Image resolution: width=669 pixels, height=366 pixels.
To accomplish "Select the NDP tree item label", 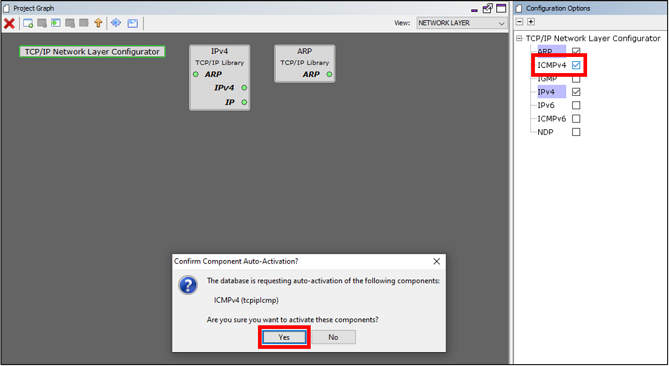I will coord(545,132).
